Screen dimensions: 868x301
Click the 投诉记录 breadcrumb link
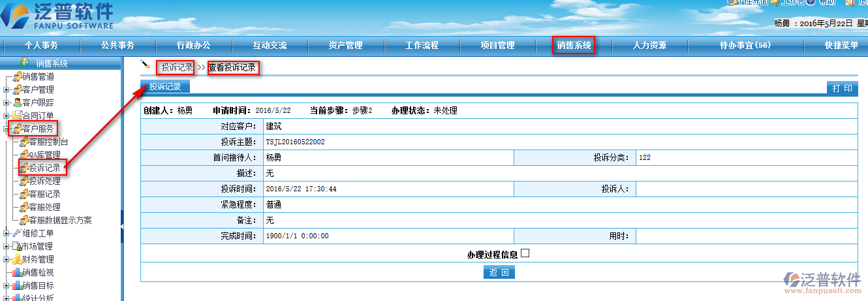(177, 67)
